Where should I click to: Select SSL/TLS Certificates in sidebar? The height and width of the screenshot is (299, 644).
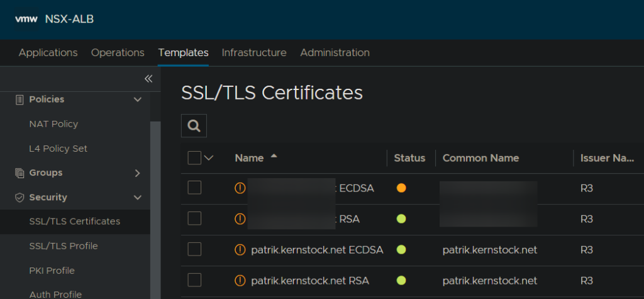click(75, 222)
